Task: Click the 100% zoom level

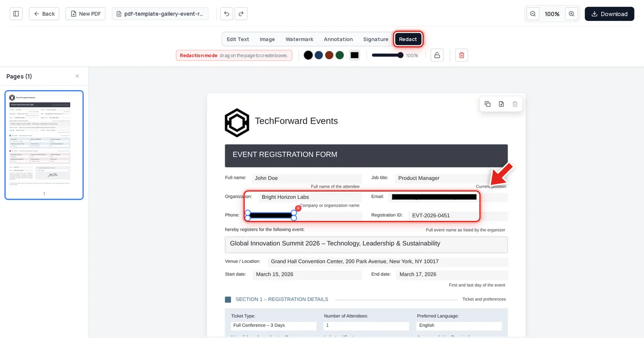Action: tap(552, 14)
